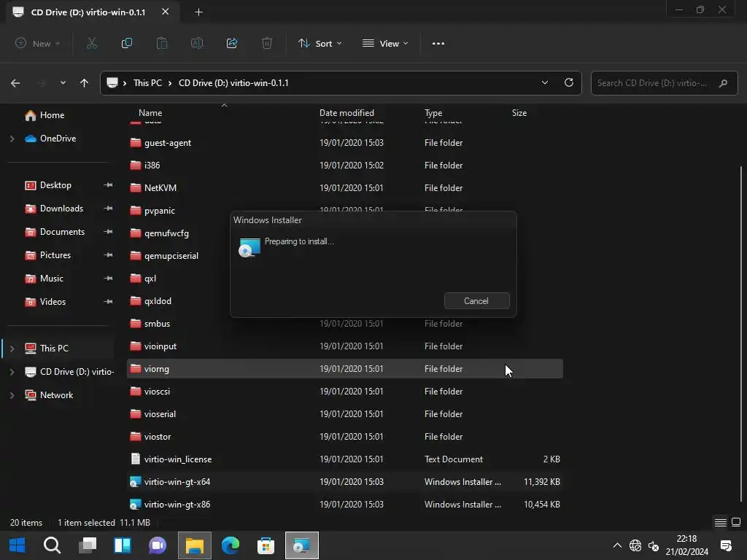Open Task View on taskbar
The width and height of the screenshot is (747, 560).
pyautogui.click(x=88, y=545)
